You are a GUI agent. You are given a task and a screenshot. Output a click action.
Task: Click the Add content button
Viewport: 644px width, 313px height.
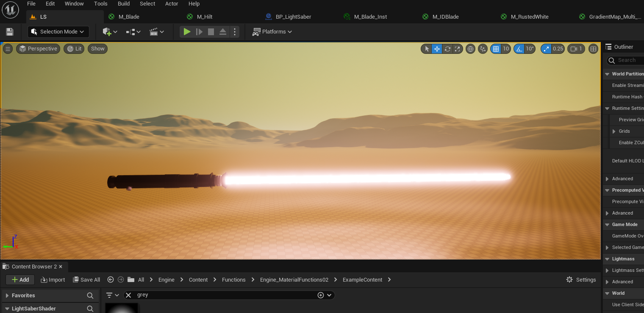(x=20, y=279)
